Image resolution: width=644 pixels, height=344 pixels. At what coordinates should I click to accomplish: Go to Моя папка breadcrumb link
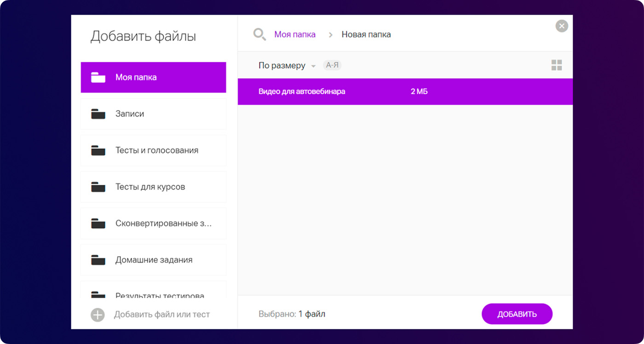click(x=295, y=34)
